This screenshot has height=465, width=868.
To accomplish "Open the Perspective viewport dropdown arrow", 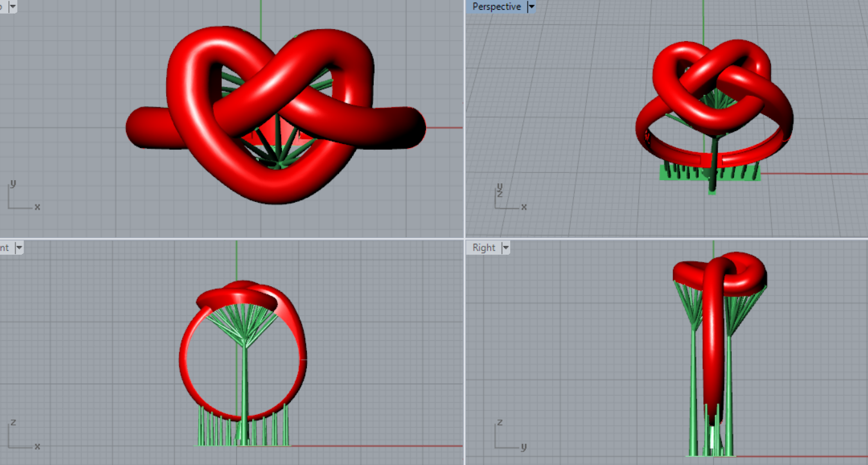I will point(531,7).
